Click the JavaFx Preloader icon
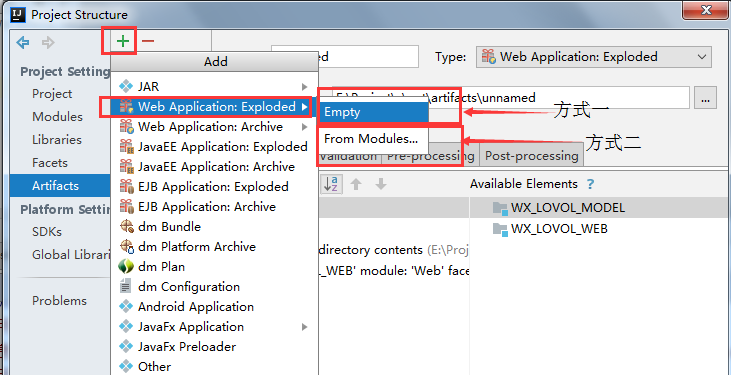Screen dimensions: 731x375 126,347
